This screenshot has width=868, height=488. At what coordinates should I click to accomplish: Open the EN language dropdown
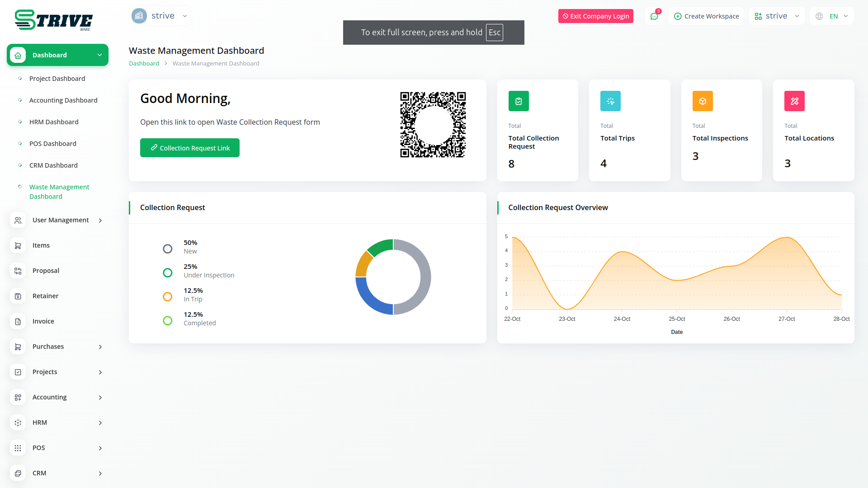click(832, 16)
